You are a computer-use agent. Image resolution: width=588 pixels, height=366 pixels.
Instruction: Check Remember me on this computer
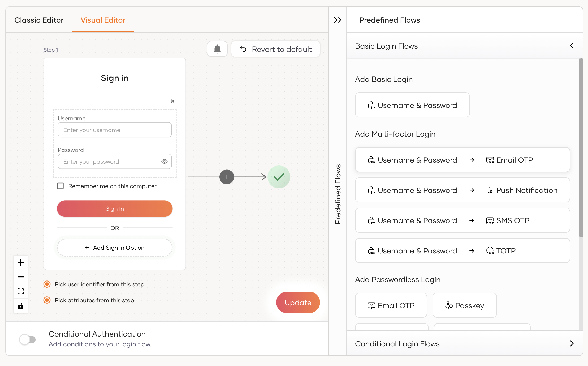tap(60, 186)
